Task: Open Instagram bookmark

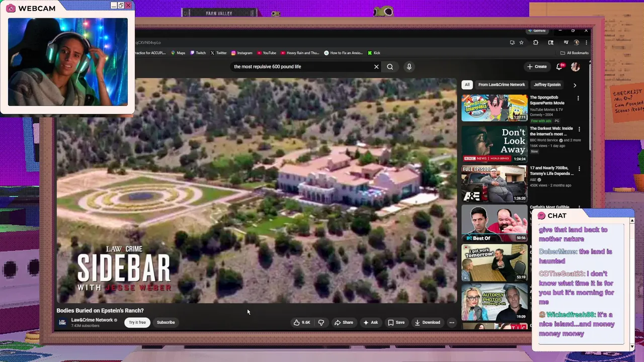Action: click(242, 53)
